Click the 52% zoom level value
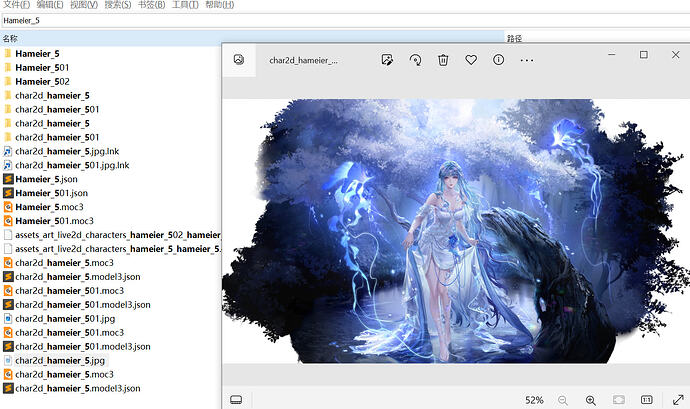Image resolution: width=690 pixels, height=409 pixels. pos(534,400)
